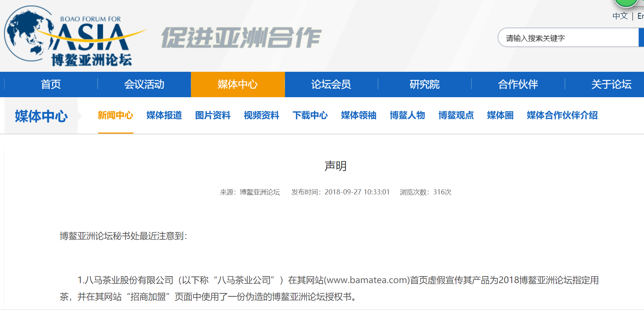Click the article title 声明
The image size is (644, 310).
tap(335, 166)
